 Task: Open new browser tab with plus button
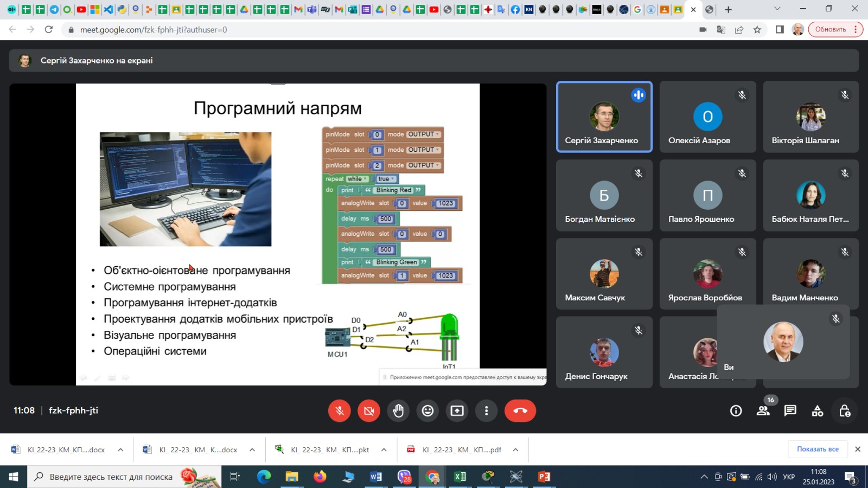tap(728, 9)
